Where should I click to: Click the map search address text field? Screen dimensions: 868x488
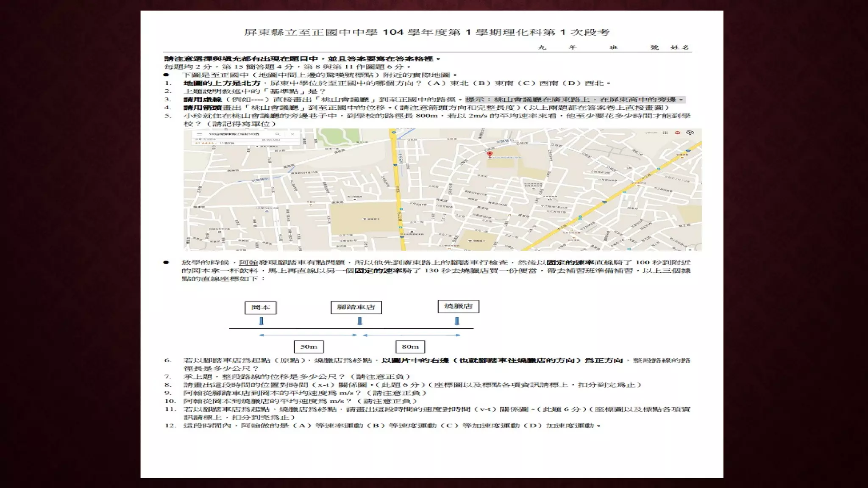click(234, 134)
